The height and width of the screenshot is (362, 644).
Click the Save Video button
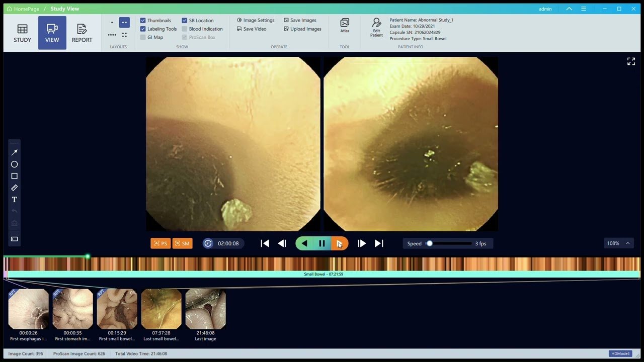coord(252,29)
